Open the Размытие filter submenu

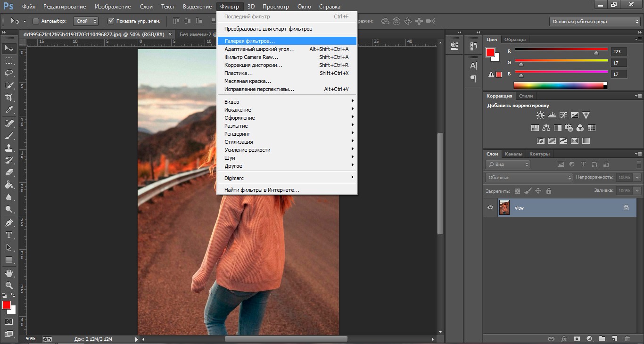coord(236,126)
